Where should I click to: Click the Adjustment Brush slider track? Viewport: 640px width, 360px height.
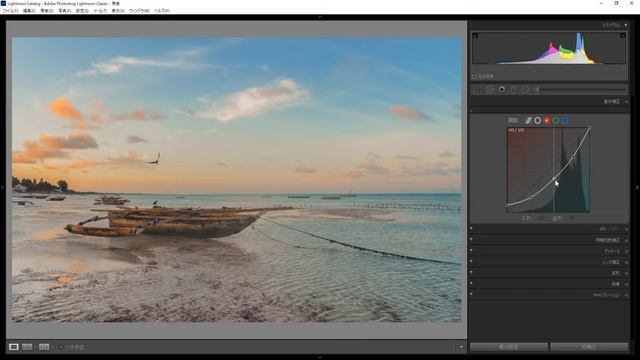click(x=582, y=89)
